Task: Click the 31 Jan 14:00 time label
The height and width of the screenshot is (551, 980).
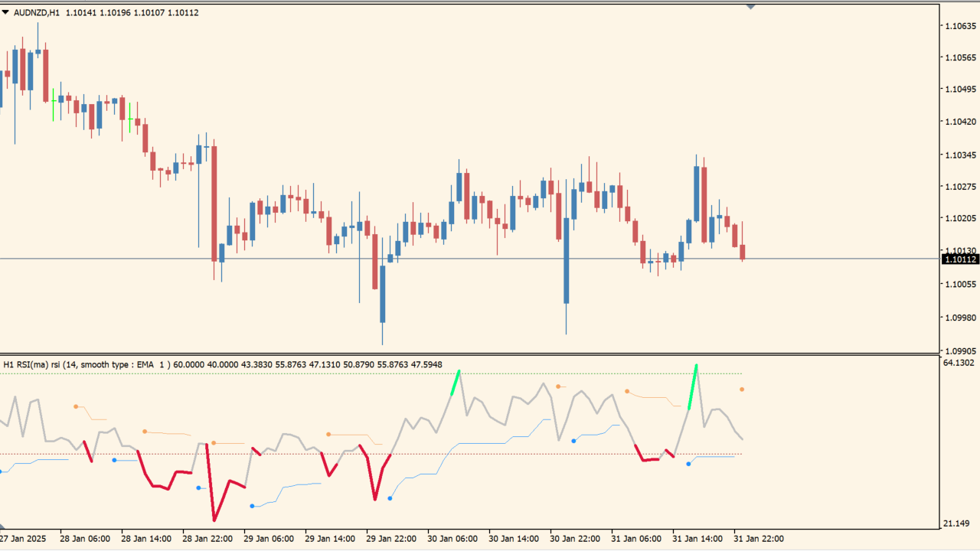Action: pos(697,539)
